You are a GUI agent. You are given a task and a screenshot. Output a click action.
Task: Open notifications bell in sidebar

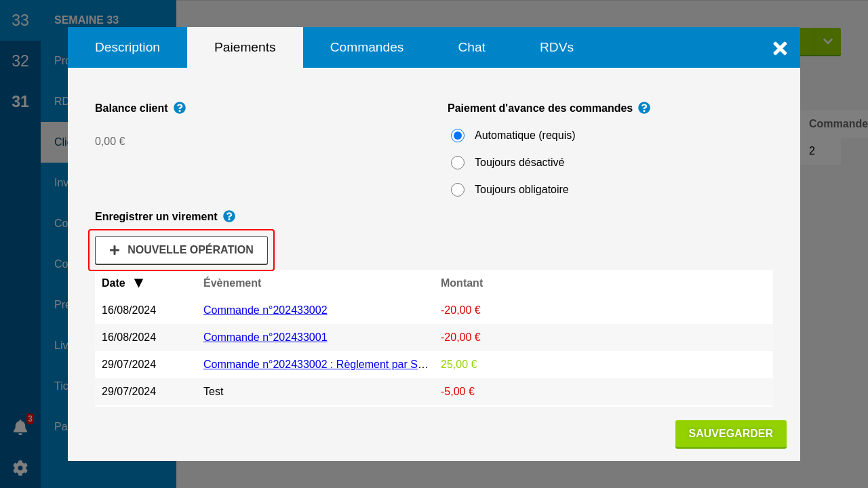[20, 427]
